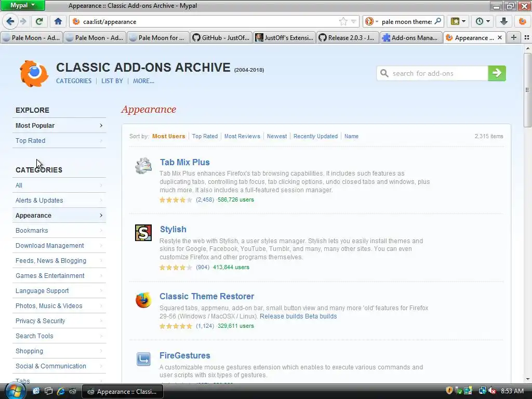Open a new tab with plus button
The height and width of the screenshot is (399, 532).
[514, 37]
